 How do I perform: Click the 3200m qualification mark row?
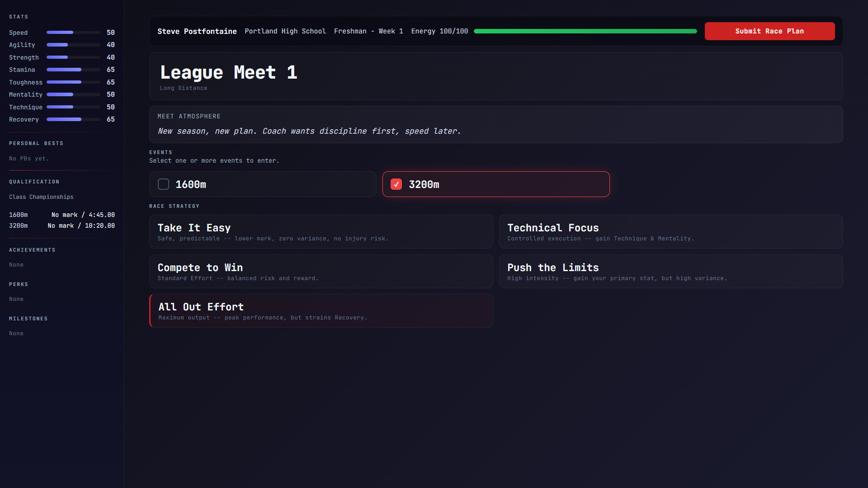62,225
